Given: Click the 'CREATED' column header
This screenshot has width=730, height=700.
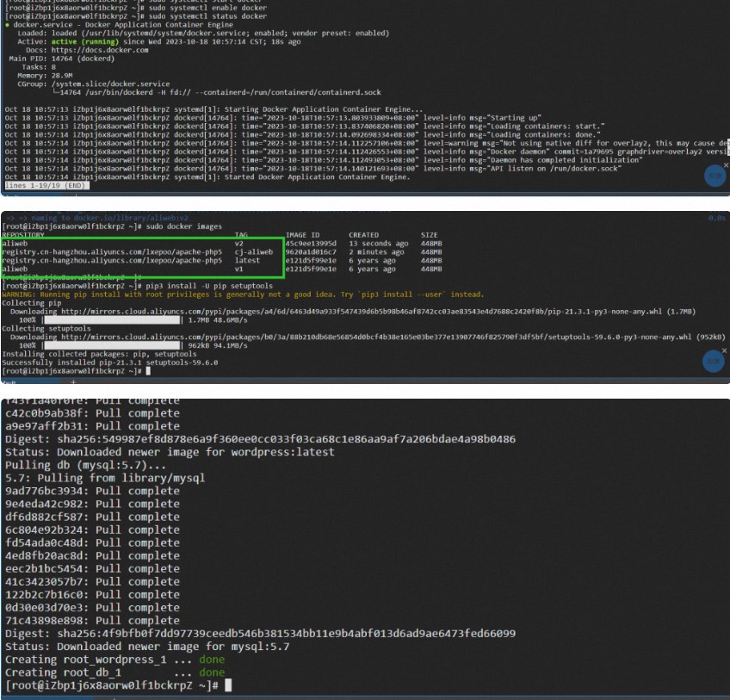Looking at the screenshot, I should pos(363,235).
